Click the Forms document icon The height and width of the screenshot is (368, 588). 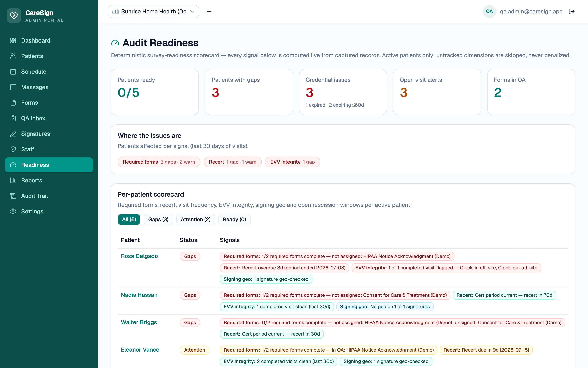[13, 103]
